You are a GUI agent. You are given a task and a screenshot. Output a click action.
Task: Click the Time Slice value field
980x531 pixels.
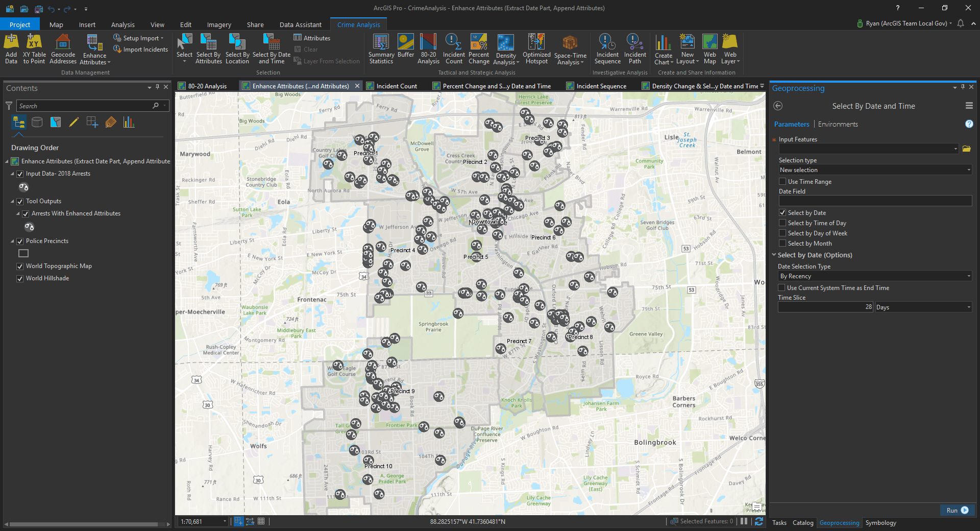pyautogui.click(x=826, y=307)
